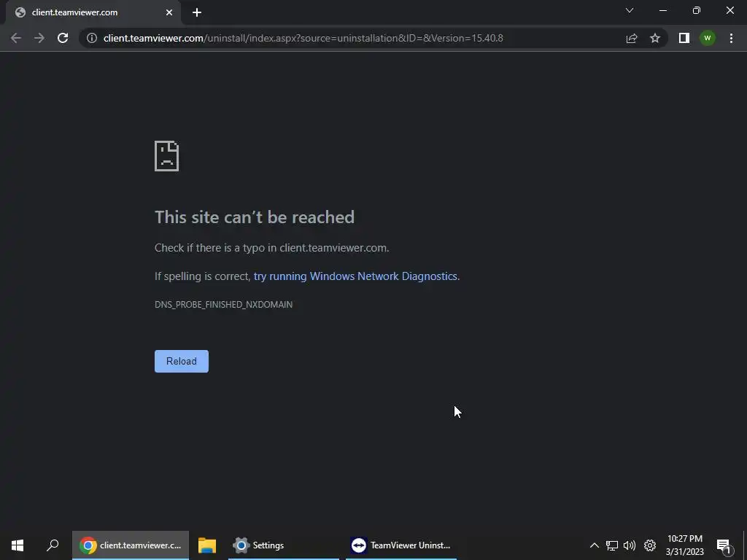Reload the page using toolbar refresh icon
Screen dimensions: 747x560
pos(63,38)
